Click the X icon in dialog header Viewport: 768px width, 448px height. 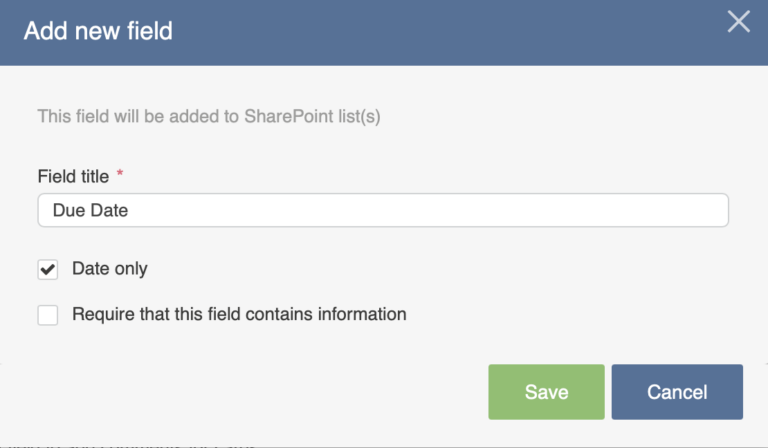[x=738, y=22]
